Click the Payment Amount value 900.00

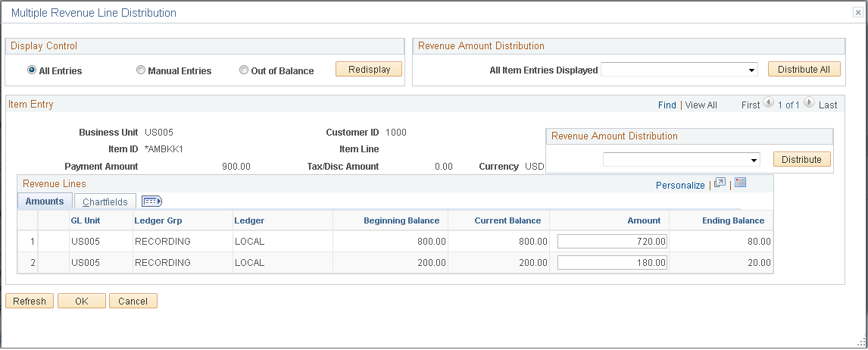point(236,166)
